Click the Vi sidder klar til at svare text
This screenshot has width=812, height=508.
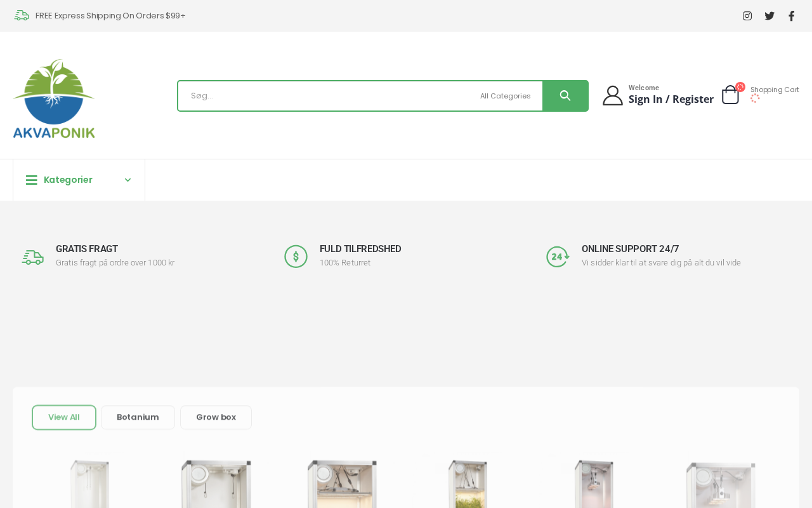tap(661, 263)
